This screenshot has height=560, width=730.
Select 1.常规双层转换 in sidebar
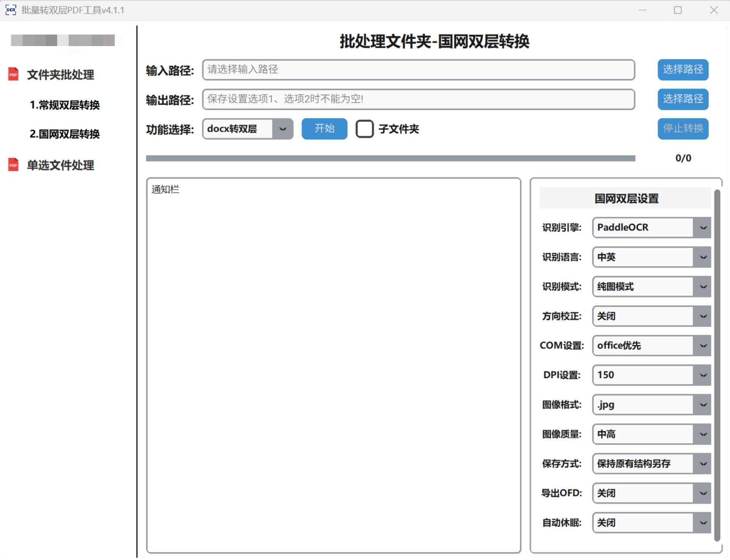point(65,105)
